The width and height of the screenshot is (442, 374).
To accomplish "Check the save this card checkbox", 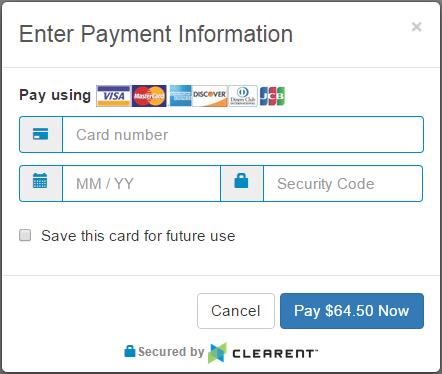I will pos(25,235).
